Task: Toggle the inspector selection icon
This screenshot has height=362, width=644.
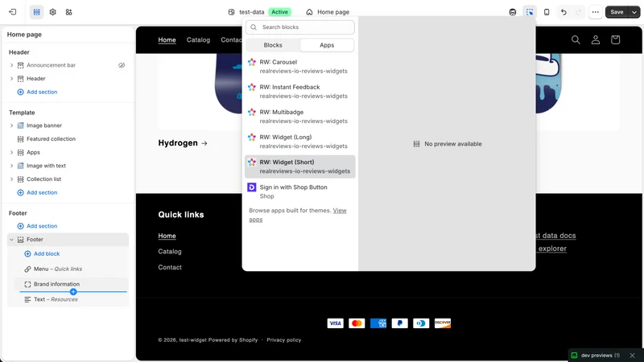Action: [530, 12]
